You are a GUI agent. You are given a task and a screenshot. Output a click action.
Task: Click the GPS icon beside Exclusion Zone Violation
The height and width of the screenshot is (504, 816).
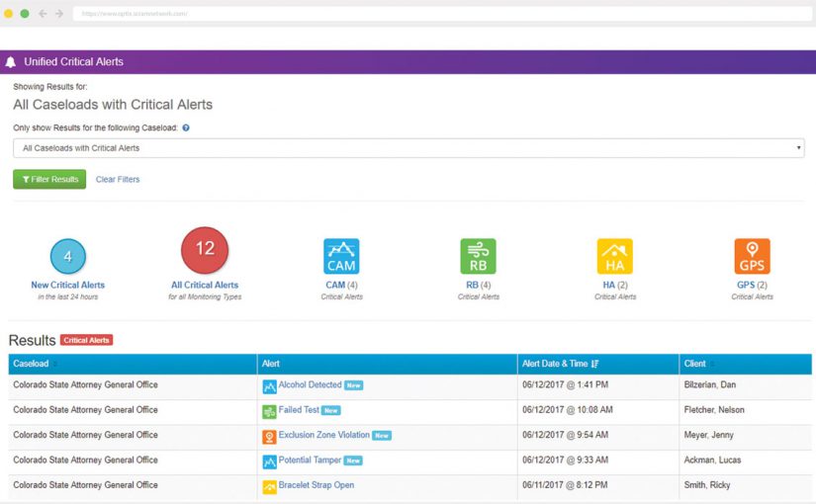[x=270, y=437]
